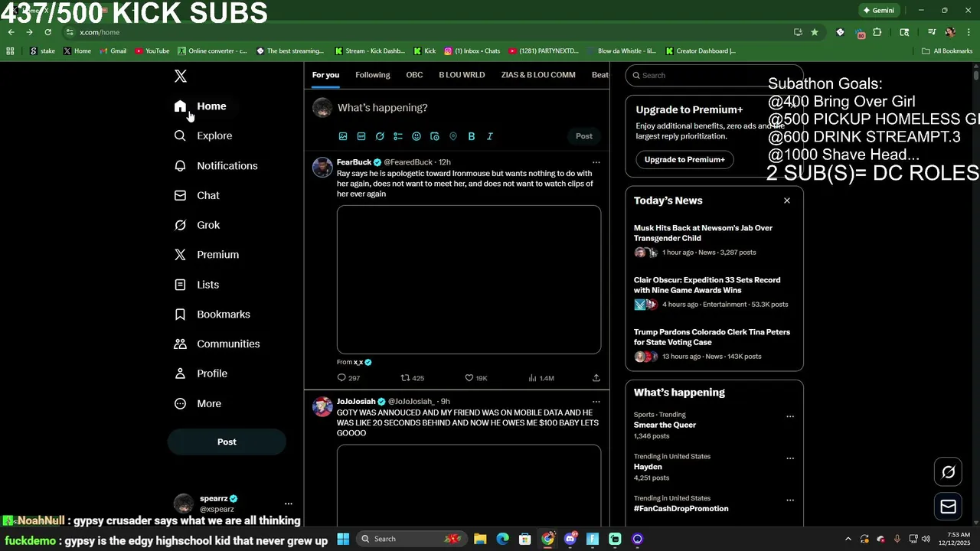Open floating messages button at bottom right

pyautogui.click(x=948, y=507)
